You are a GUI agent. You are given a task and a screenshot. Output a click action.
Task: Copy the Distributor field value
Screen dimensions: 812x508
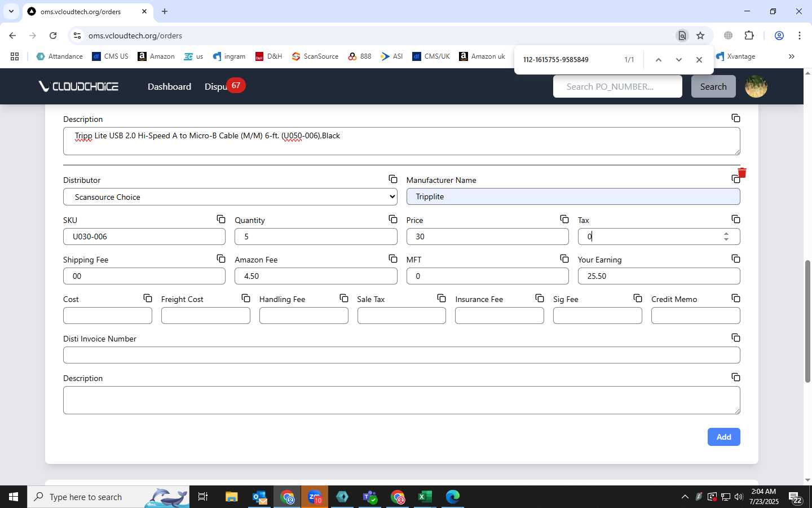393,179
